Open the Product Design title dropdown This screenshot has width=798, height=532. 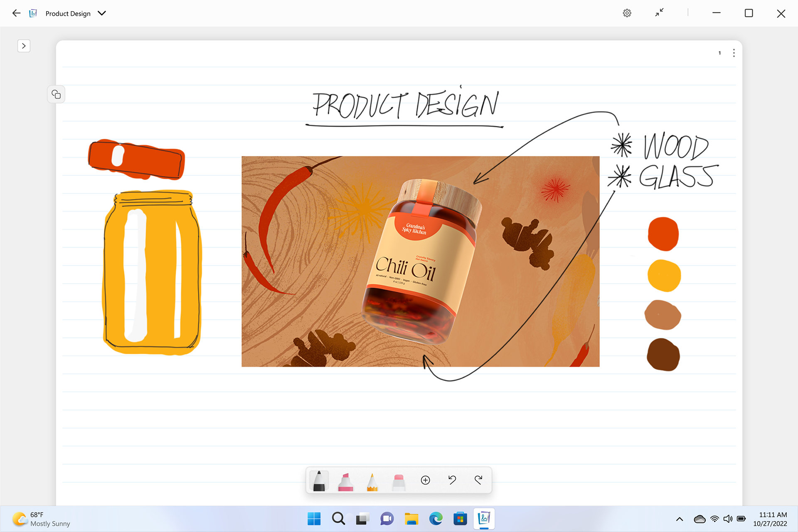(102, 13)
